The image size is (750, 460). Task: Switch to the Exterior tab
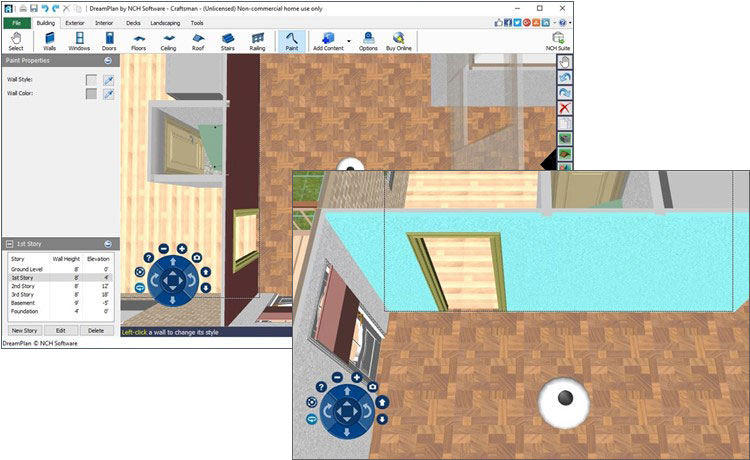click(75, 21)
